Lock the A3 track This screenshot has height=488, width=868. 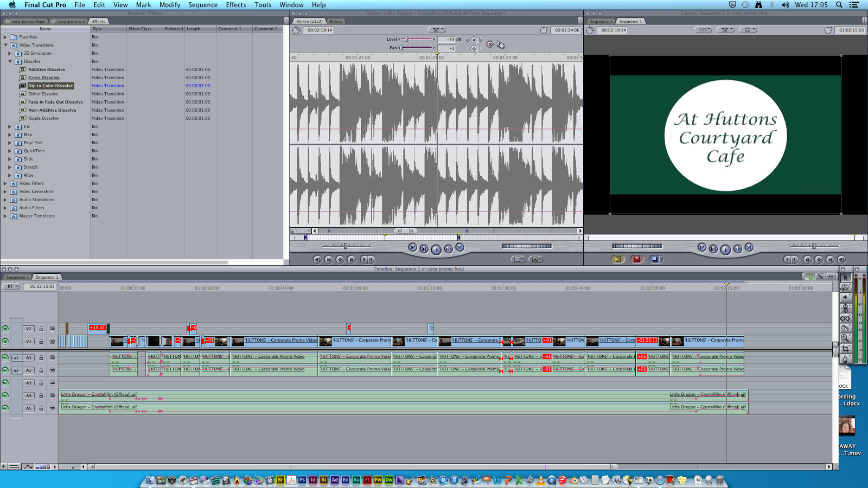point(41,383)
